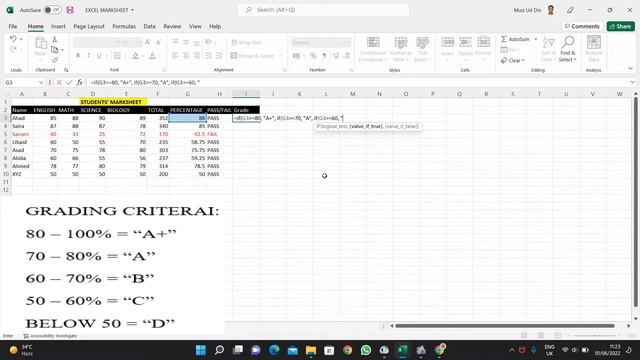Click the weather widget in taskbar
Viewport: 640px width, 360px height.
point(21,350)
